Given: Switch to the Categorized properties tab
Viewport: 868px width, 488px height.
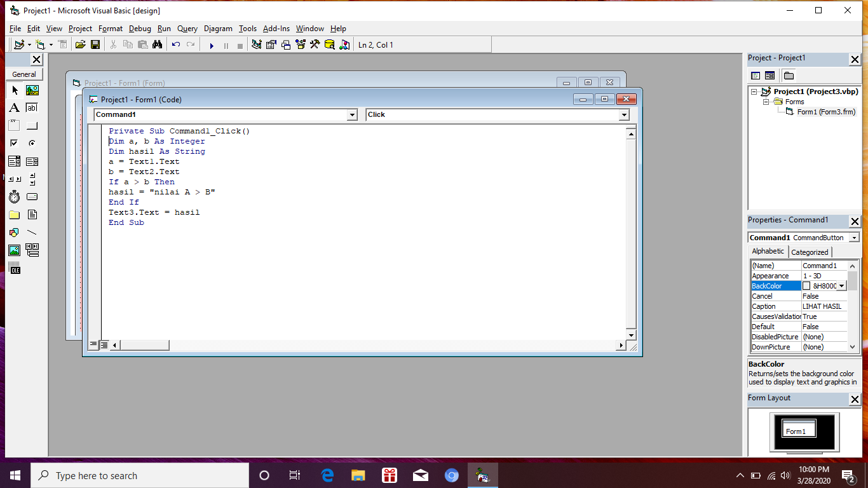Looking at the screenshot, I should (810, 252).
